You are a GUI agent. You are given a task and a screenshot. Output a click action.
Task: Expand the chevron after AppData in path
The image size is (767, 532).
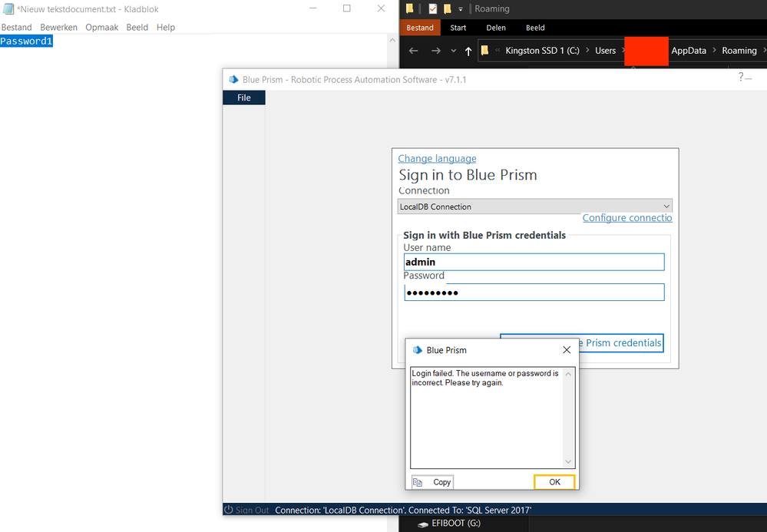(x=714, y=51)
